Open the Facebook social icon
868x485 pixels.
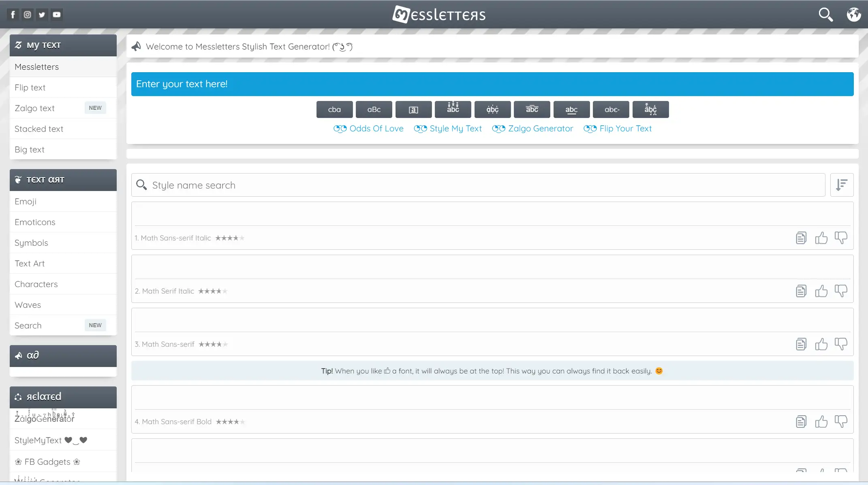[x=13, y=15]
